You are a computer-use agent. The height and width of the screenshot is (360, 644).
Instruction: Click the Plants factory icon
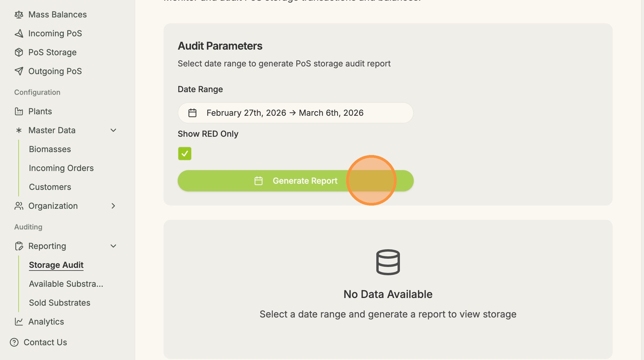pos(19,111)
